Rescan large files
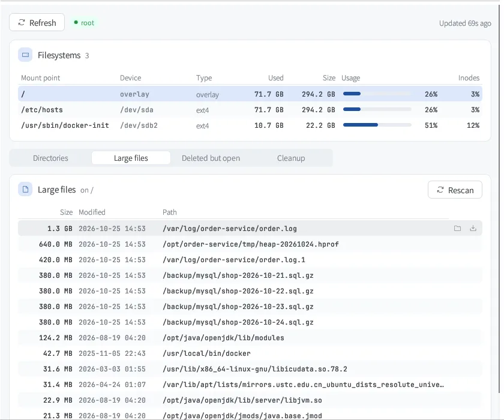 pos(455,190)
